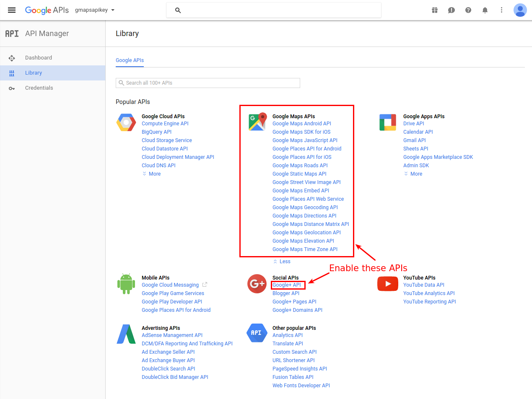The image size is (532, 399).
Task: Open the feedback speech bubble icon
Action: coord(452,10)
